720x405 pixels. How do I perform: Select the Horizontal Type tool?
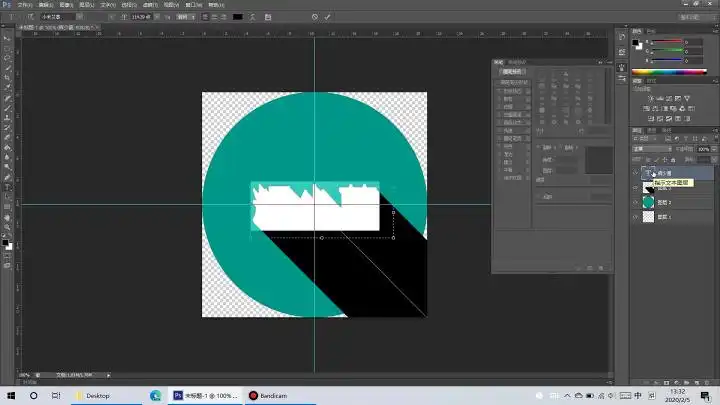(x=8, y=187)
